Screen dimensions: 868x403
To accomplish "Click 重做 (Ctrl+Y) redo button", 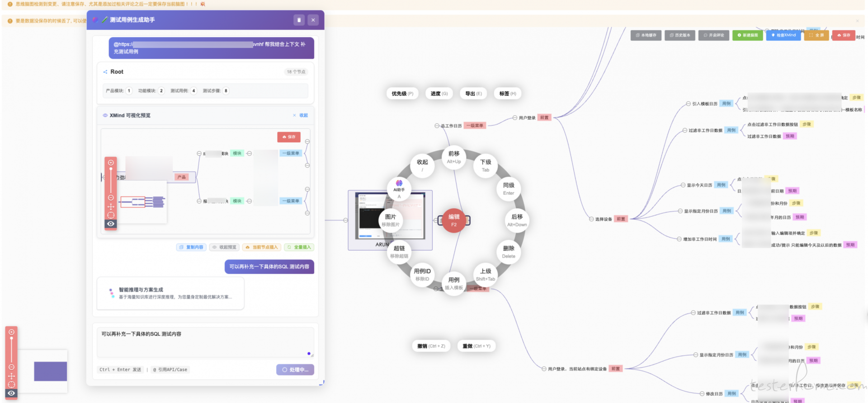I will coord(476,346).
